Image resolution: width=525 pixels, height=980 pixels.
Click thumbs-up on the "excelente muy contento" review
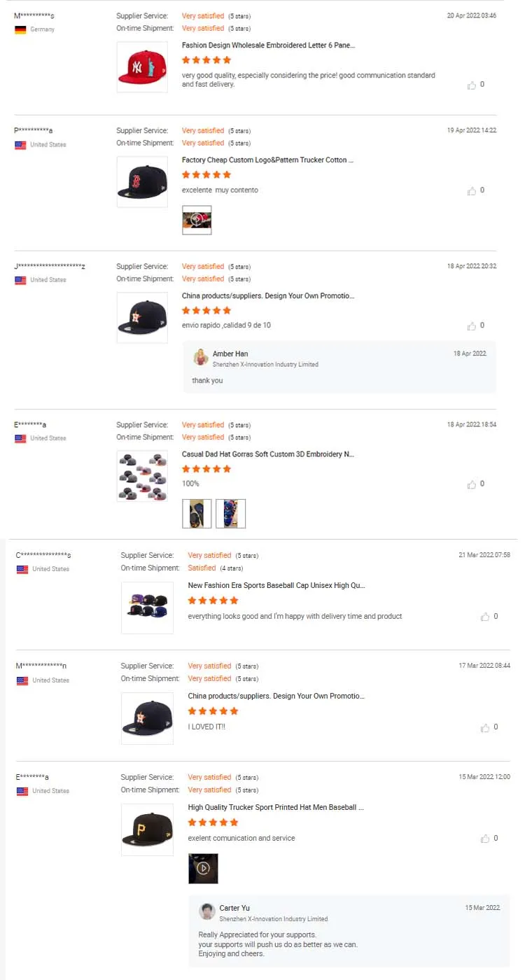[x=472, y=190]
